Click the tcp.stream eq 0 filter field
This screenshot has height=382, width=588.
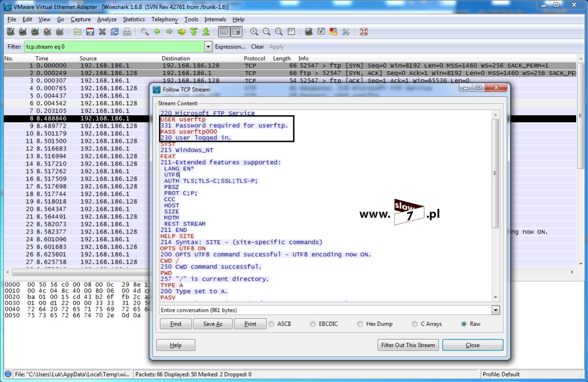click(x=114, y=47)
